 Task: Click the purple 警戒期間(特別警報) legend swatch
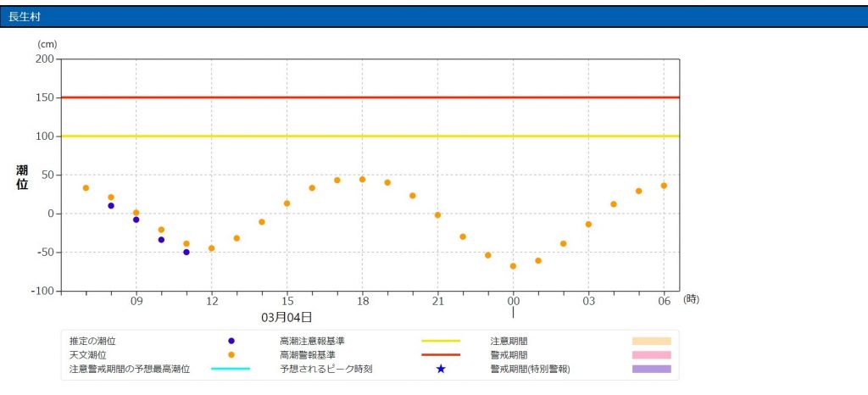(x=652, y=369)
